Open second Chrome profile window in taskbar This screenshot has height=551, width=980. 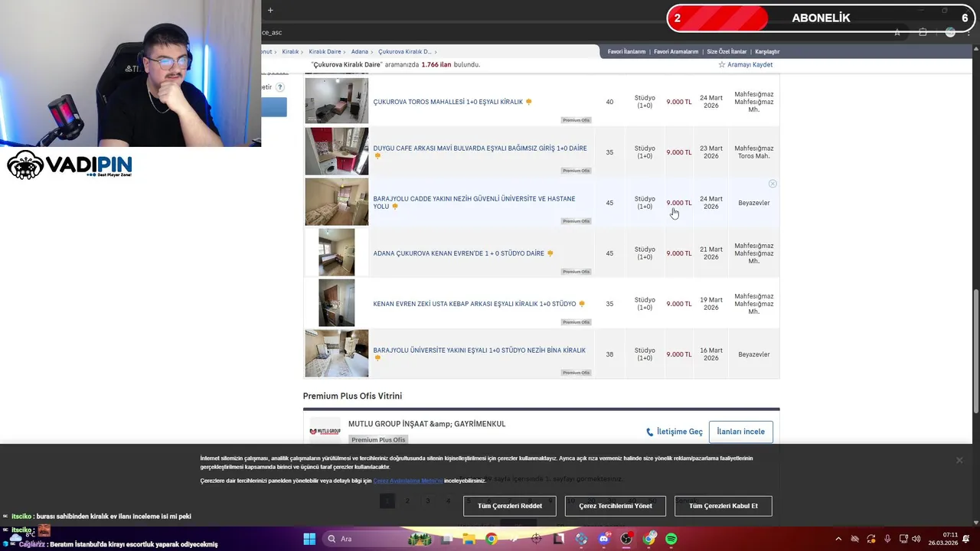[649, 539]
